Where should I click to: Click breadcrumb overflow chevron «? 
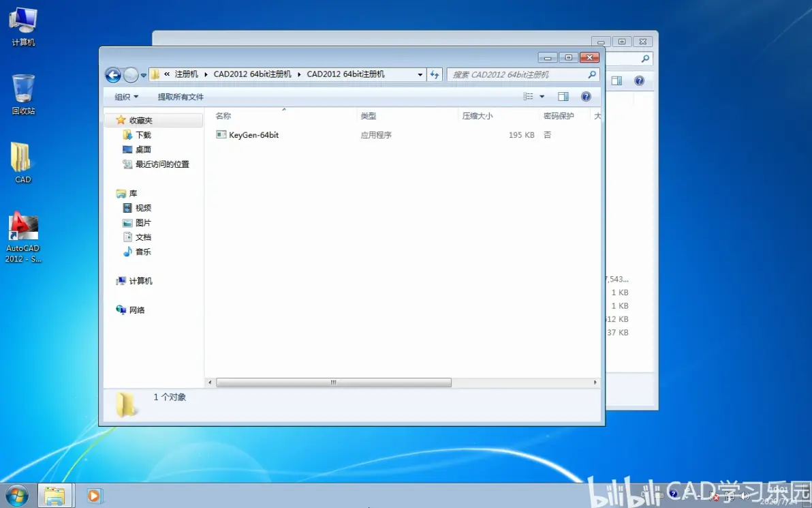click(x=167, y=74)
